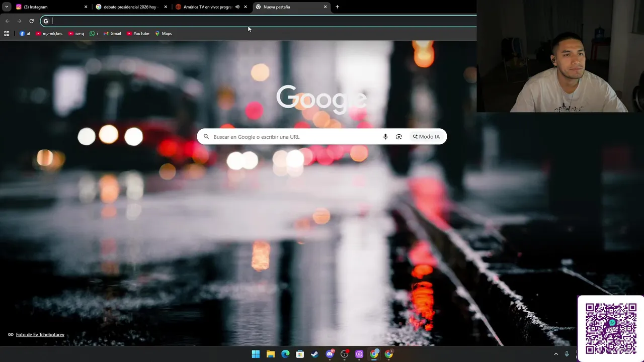Open the second Chrome profile on taskbar

(x=388, y=354)
